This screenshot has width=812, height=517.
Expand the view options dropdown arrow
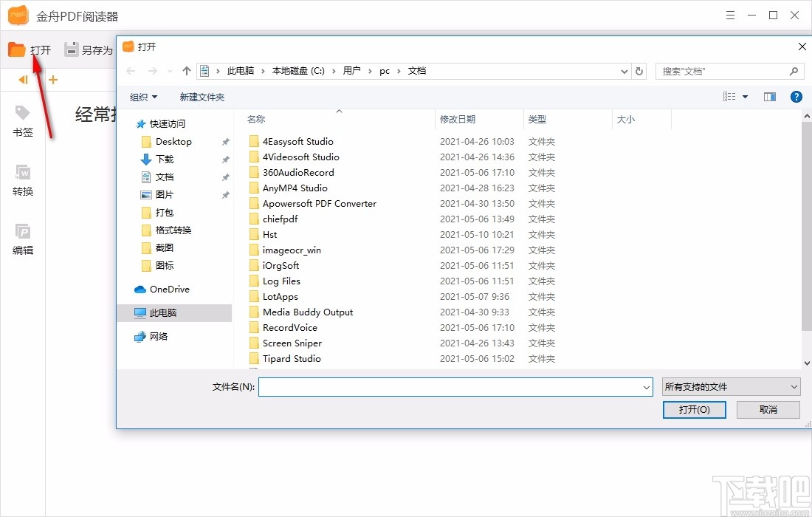(x=745, y=96)
